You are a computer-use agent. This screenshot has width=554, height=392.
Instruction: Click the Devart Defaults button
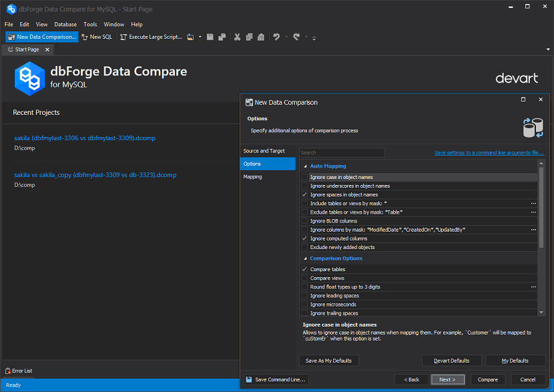click(x=451, y=361)
